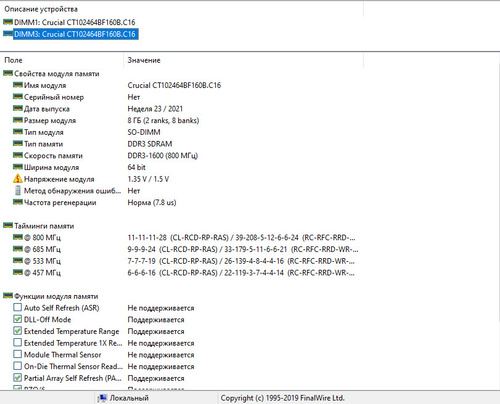The height and width of the screenshot is (404, 500).
Task: Click memory icon of @ 685 МГц row
Action: point(18,249)
